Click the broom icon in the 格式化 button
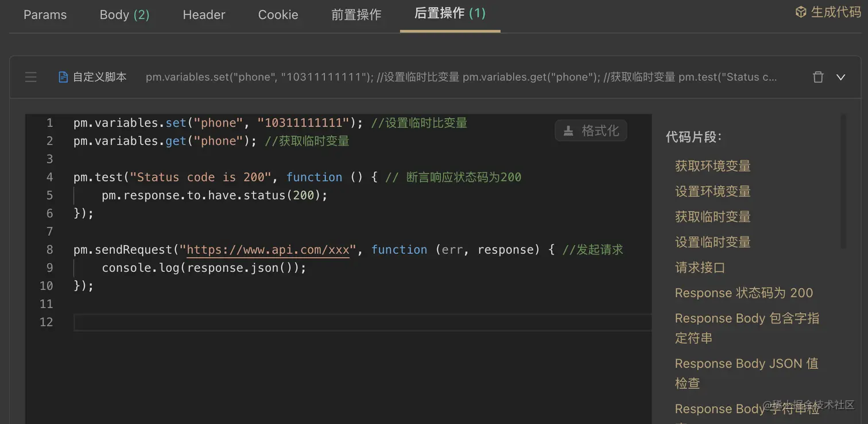 (568, 131)
